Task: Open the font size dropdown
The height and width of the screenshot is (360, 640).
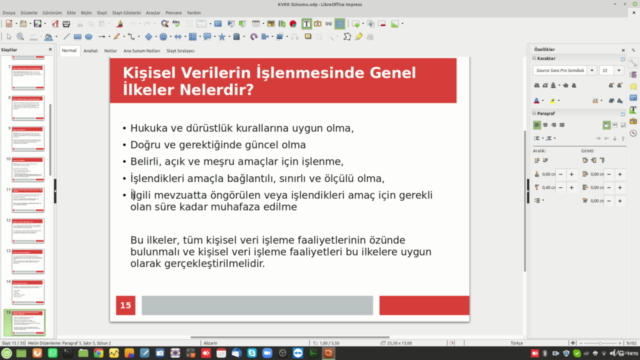Action: 619,71
